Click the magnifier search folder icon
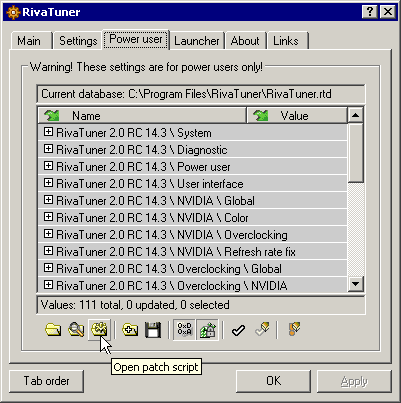The height and width of the screenshot is (403, 401). tap(76, 330)
